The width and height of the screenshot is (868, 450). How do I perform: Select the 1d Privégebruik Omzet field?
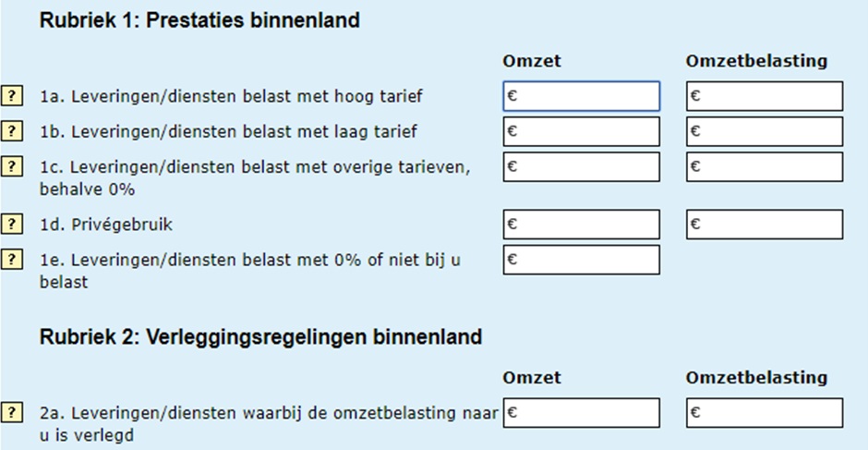pos(582,224)
